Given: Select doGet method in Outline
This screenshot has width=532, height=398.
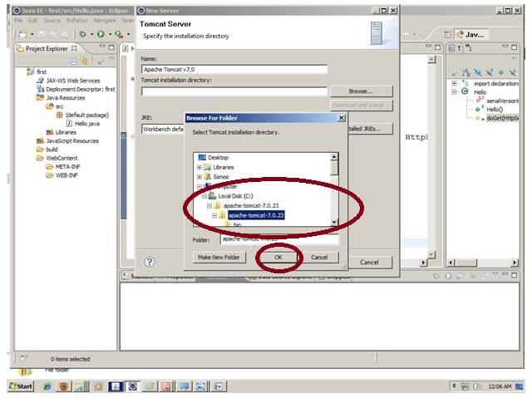Looking at the screenshot, I should click(x=502, y=118).
